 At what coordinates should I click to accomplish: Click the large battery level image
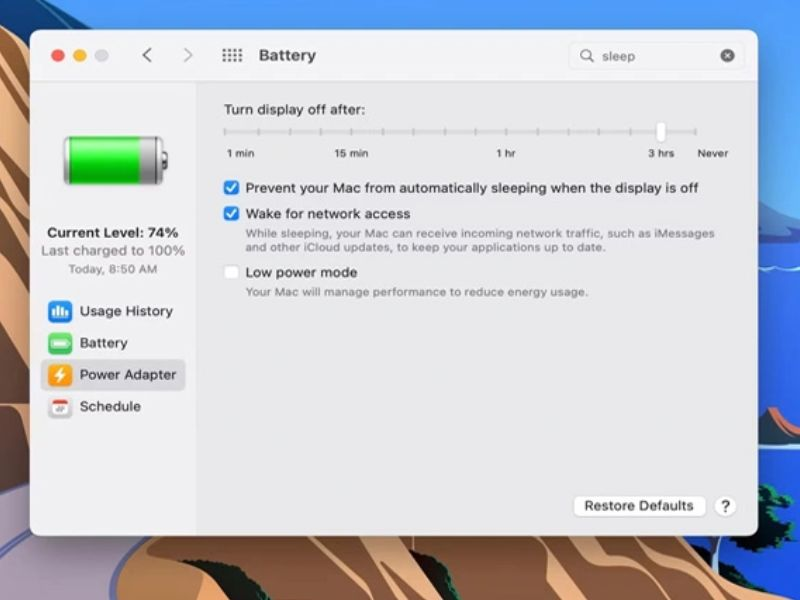[x=116, y=160]
